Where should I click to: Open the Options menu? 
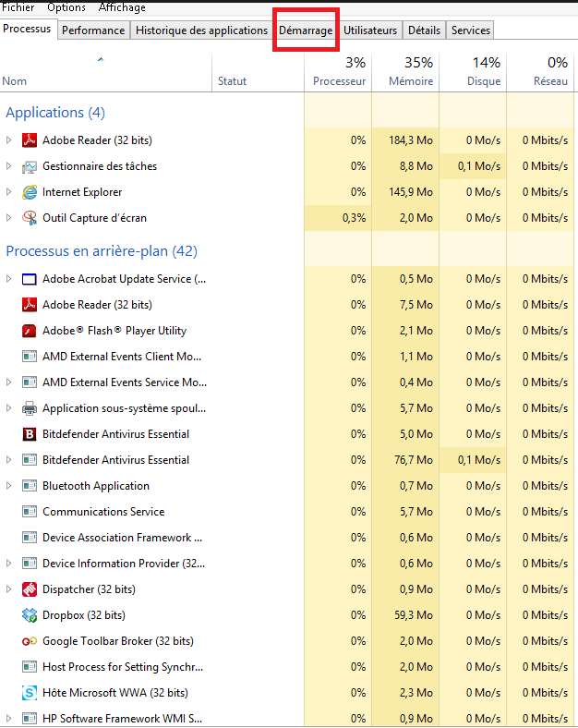point(66,7)
